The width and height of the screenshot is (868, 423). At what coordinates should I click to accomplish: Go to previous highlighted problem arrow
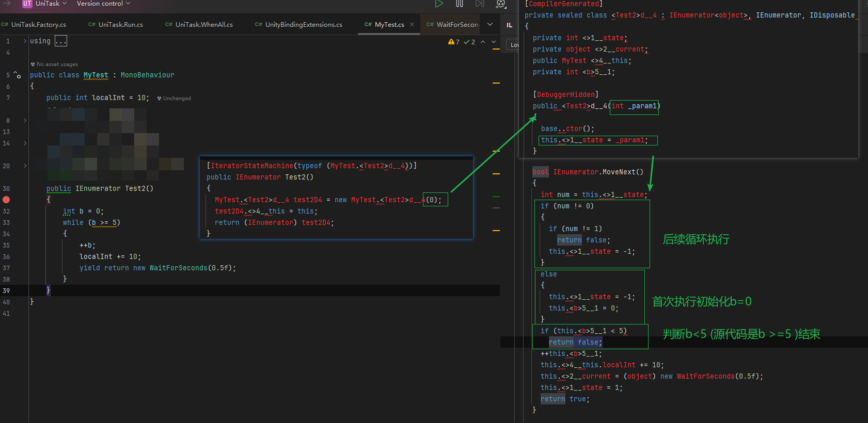pyautogui.click(x=483, y=42)
